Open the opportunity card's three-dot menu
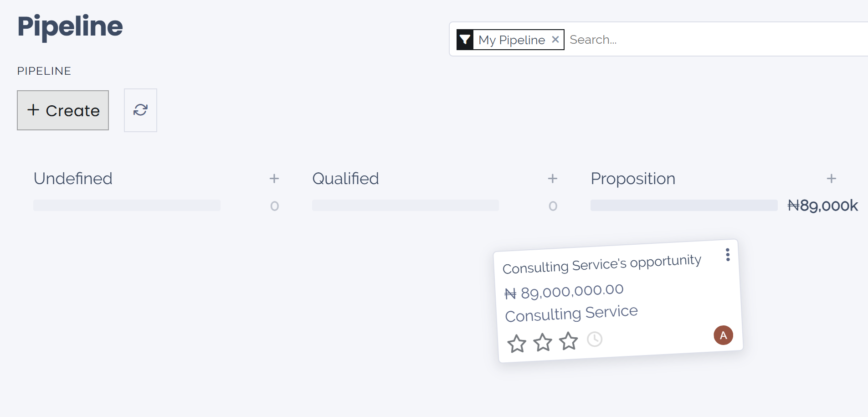Screen dimensions: 868x417 tap(728, 255)
